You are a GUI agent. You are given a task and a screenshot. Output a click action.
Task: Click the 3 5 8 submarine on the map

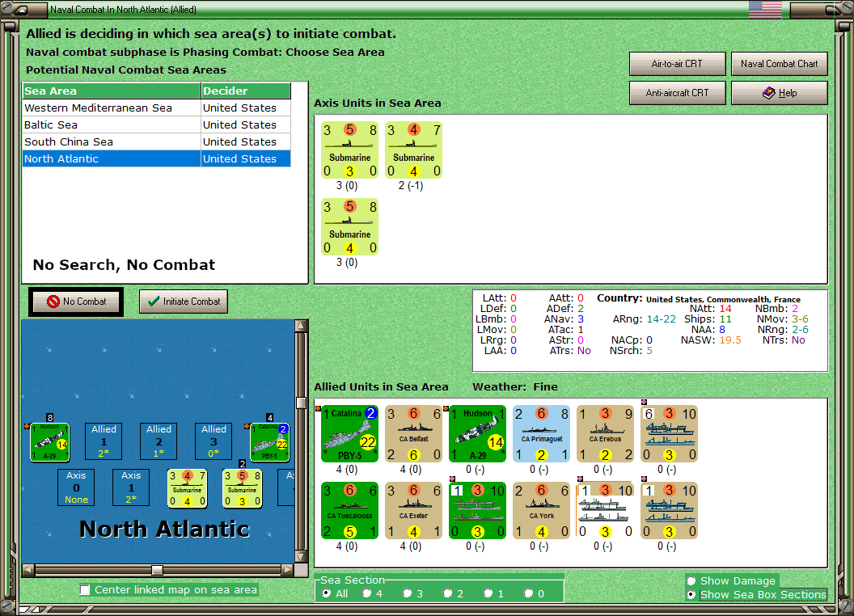click(x=243, y=488)
